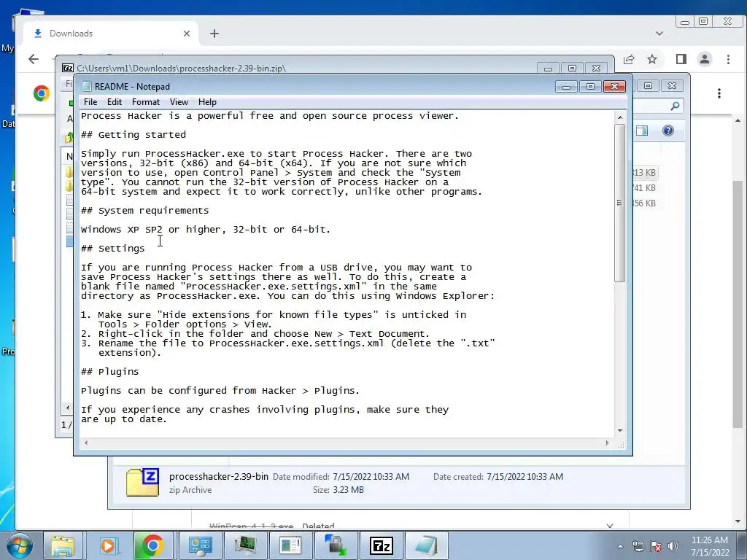Click the horizontal scroll left arrow in Notepad
This screenshot has width=747, height=560.
point(86,443)
